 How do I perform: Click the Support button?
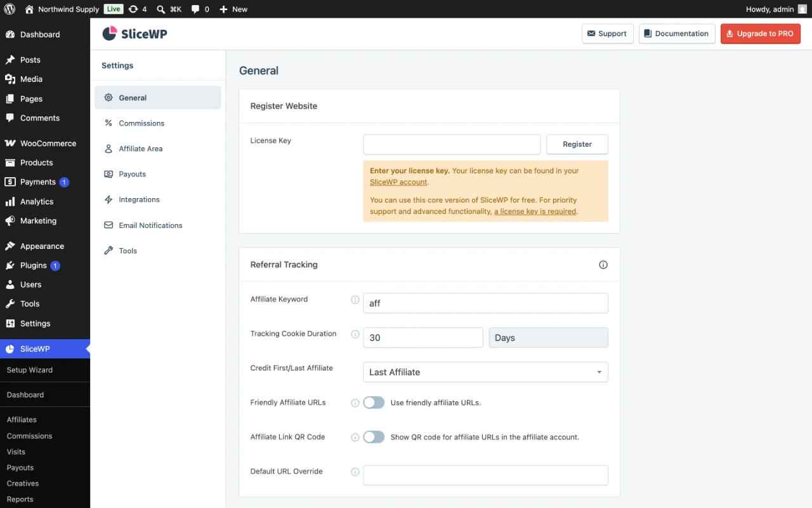[608, 34]
